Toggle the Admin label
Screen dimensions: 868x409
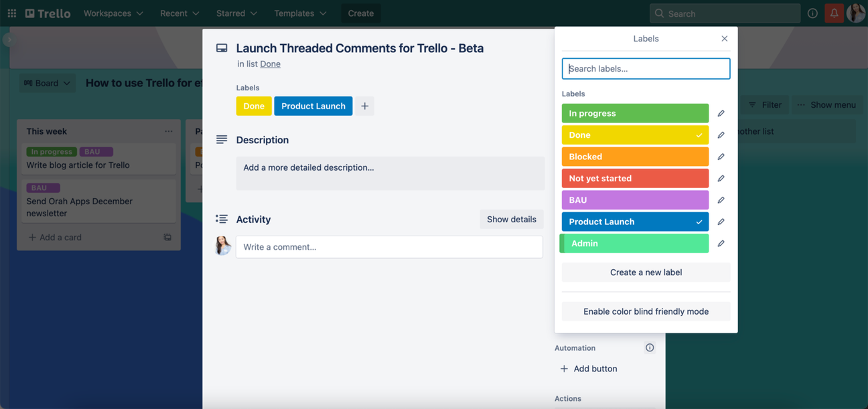tap(635, 244)
